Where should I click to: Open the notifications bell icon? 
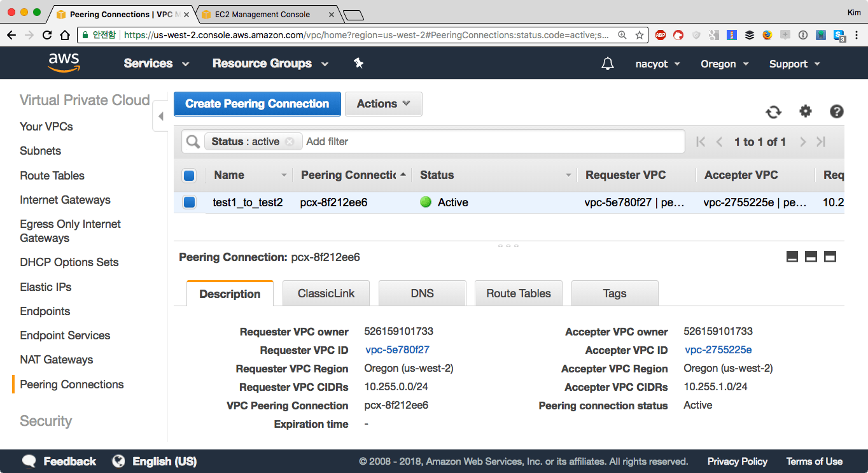pyautogui.click(x=608, y=64)
